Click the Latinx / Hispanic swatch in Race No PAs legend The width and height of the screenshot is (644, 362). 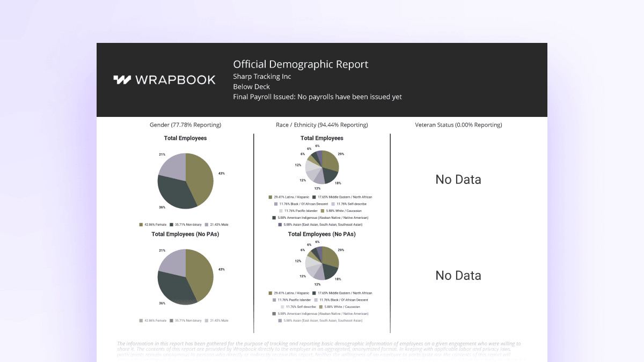coord(270,293)
